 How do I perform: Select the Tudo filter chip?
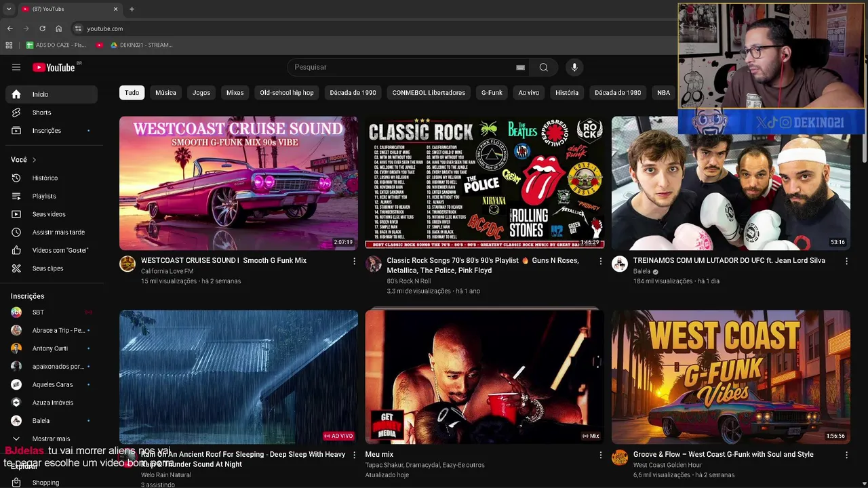[x=132, y=93]
